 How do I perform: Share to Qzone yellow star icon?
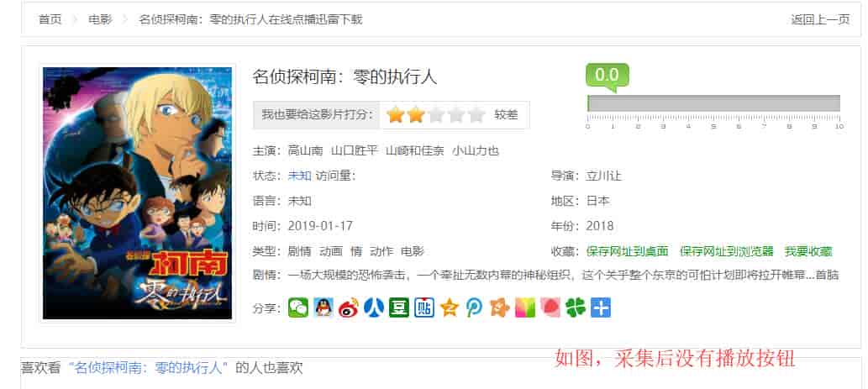coord(450,308)
